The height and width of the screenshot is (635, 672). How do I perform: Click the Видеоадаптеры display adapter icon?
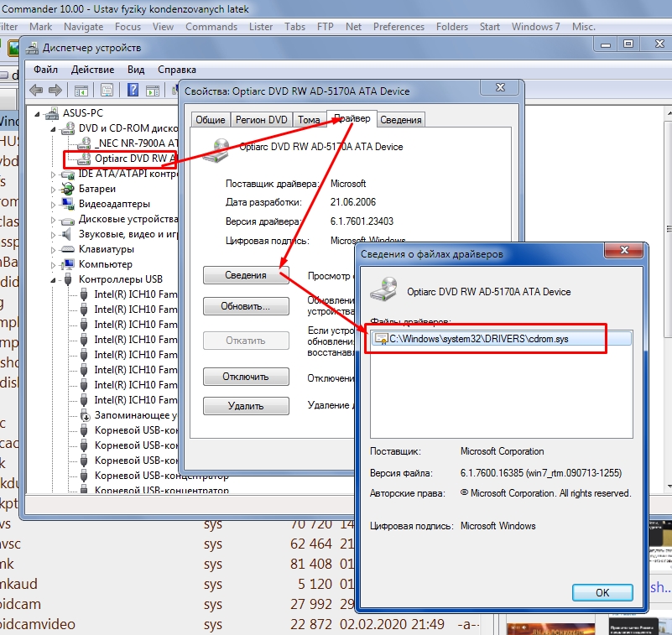click(67, 204)
